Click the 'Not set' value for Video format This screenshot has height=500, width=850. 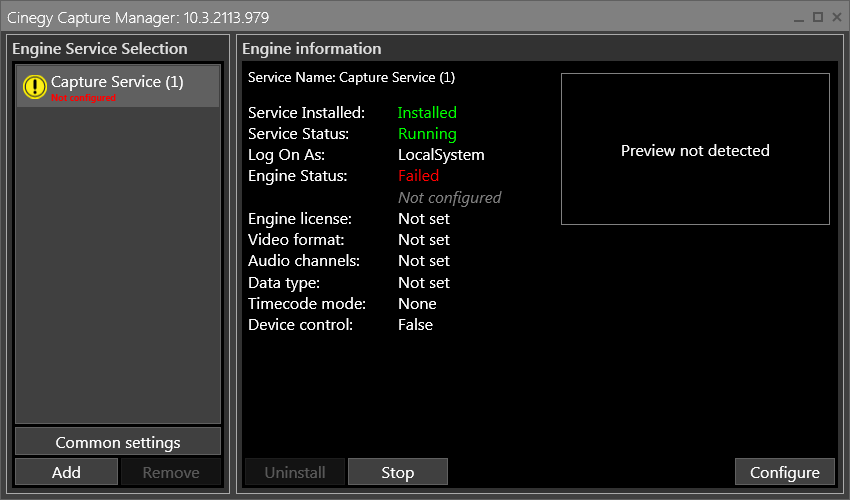(423, 240)
